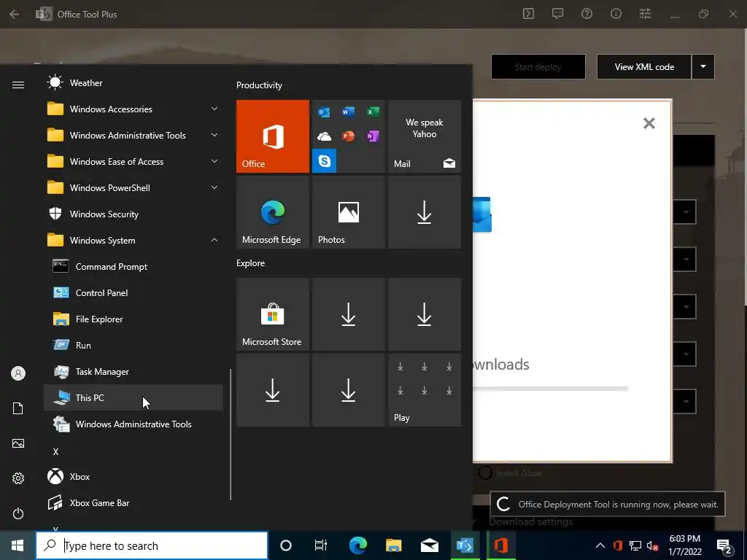Open the Photos tile
Image resolution: width=747 pixels, height=560 pixels.
(x=348, y=212)
